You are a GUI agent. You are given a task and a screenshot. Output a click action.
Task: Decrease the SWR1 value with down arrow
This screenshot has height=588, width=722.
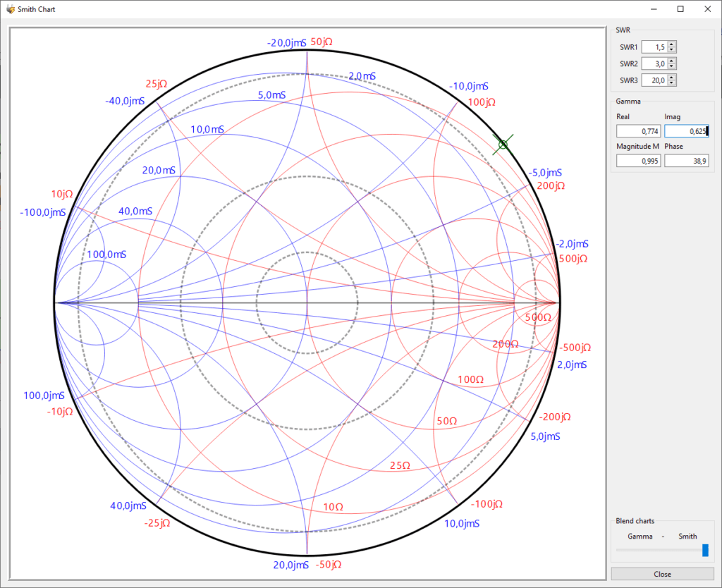pos(672,50)
